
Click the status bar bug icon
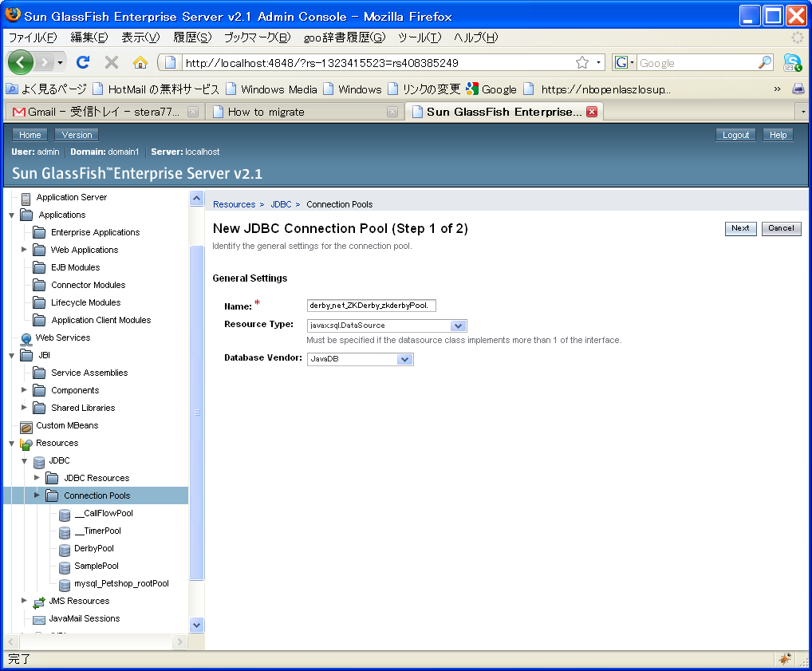pyautogui.click(x=785, y=658)
